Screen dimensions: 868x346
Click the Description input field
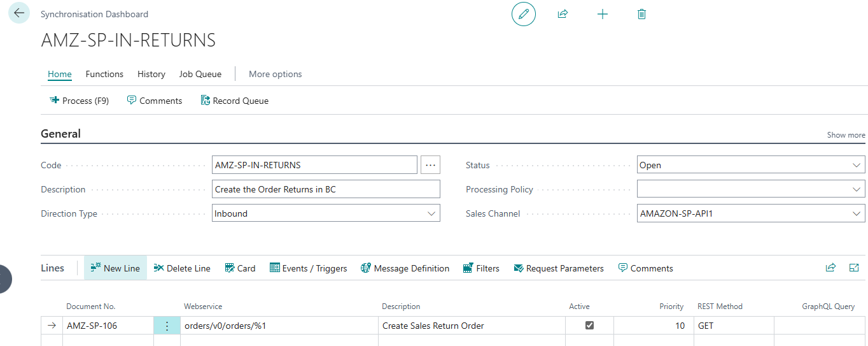[x=326, y=189]
